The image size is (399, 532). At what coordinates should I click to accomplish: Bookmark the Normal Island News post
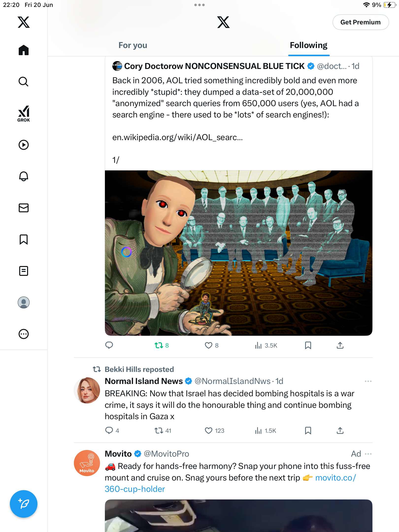[308, 431]
